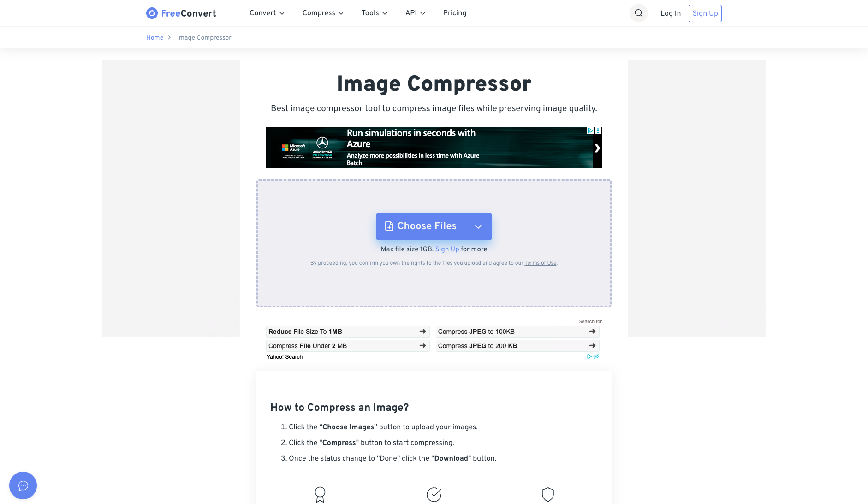The height and width of the screenshot is (504, 868).
Task: Open the Choose Files source dropdown arrow
Action: (478, 226)
